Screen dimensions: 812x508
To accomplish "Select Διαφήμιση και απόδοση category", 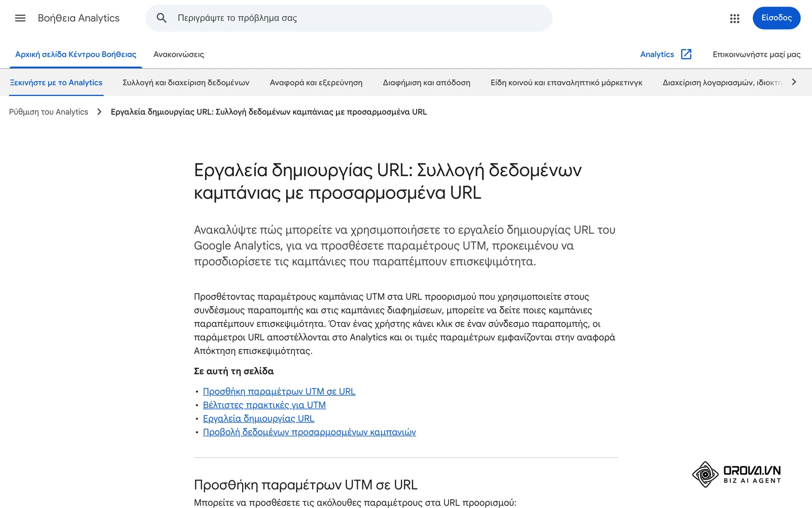I will pyautogui.click(x=426, y=82).
